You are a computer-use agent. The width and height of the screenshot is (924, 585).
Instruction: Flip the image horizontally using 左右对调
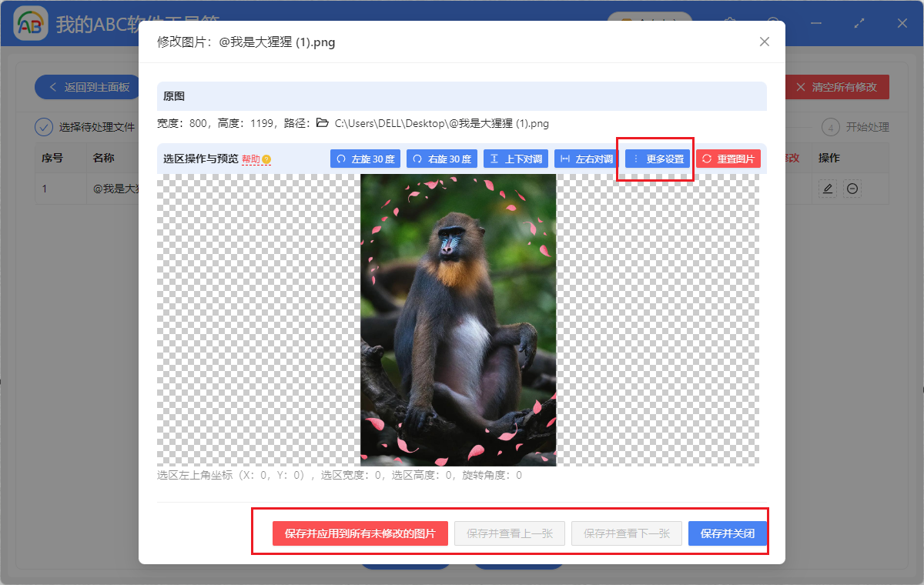point(584,158)
